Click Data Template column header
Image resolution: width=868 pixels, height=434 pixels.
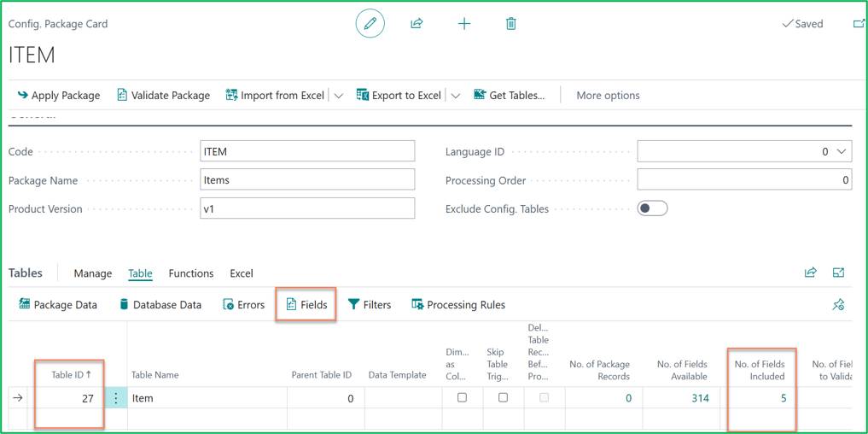(x=398, y=375)
